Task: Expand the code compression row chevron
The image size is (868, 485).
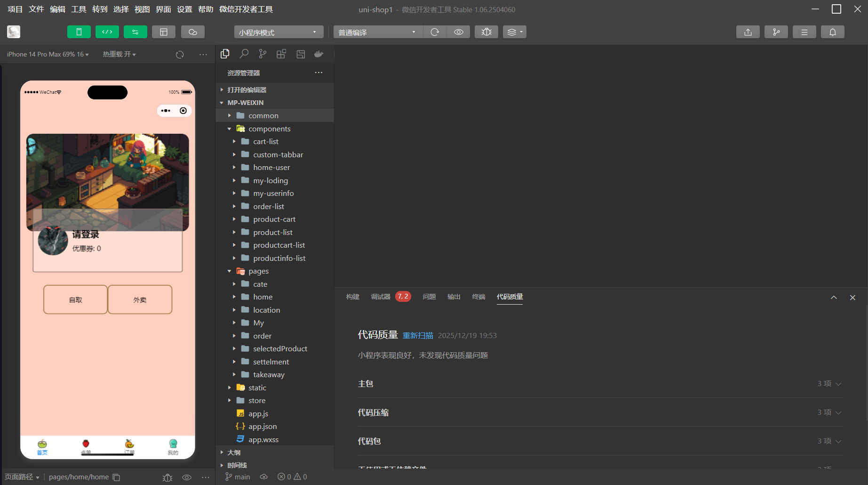Action: [x=838, y=412]
